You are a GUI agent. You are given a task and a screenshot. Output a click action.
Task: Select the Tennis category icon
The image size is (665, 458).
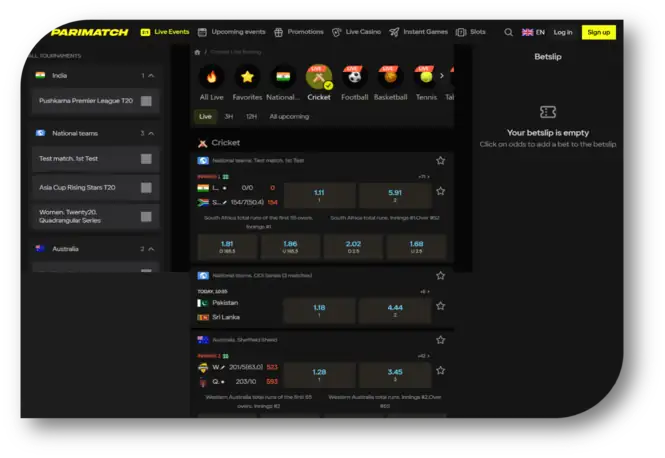point(426,77)
